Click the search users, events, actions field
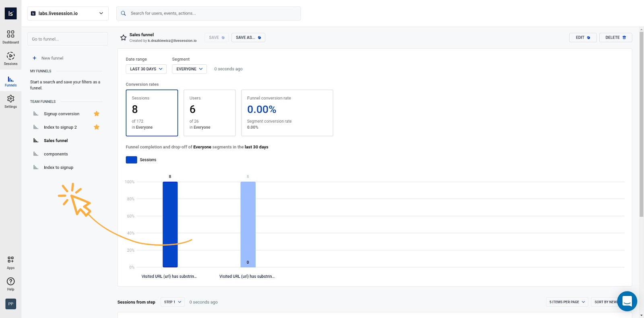 click(x=208, y=13)
